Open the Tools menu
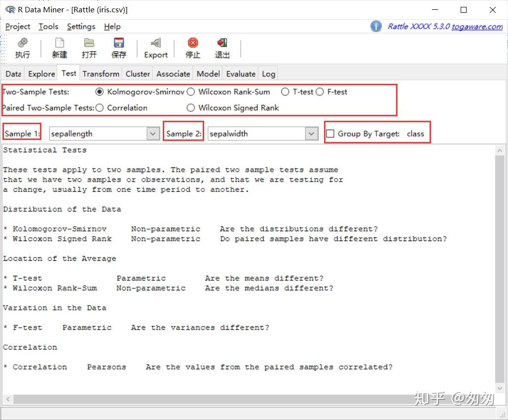Viewport: 508px width, 420px height. click(x=49, y=27)
